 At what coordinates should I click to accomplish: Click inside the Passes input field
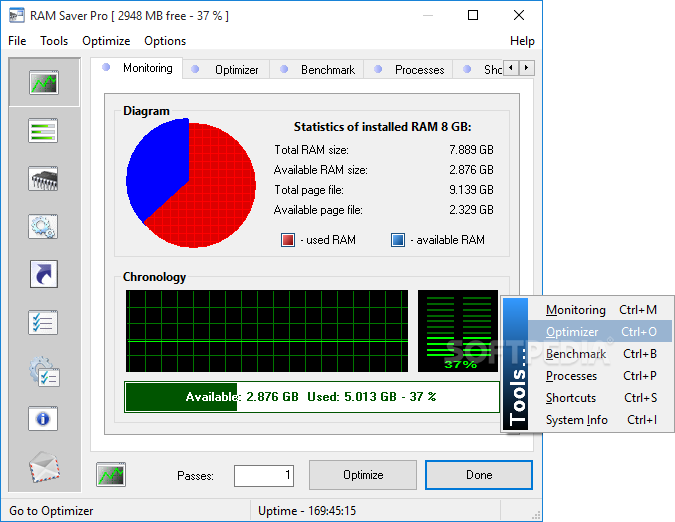tap(264, 476)
